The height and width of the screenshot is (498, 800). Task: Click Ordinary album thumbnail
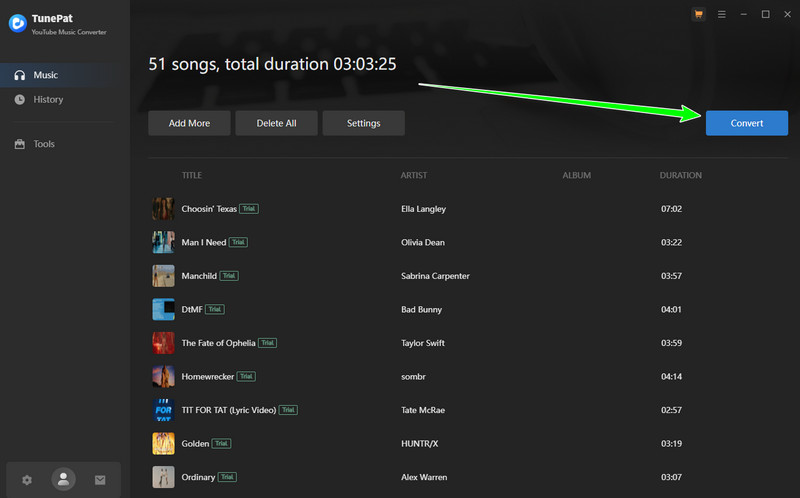163,477
